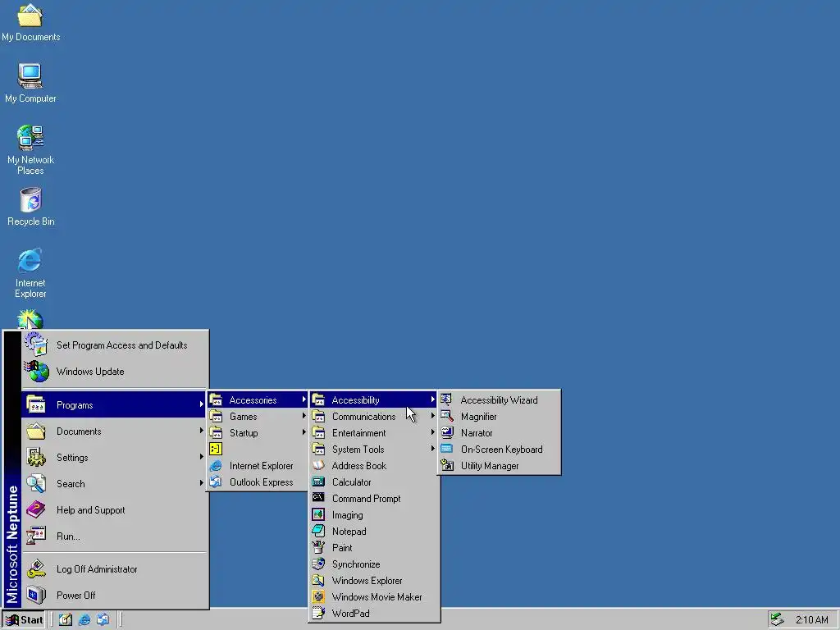Select the Recycle Bin on the desktop
840x630 pixels.
click(x=30, y=207)
